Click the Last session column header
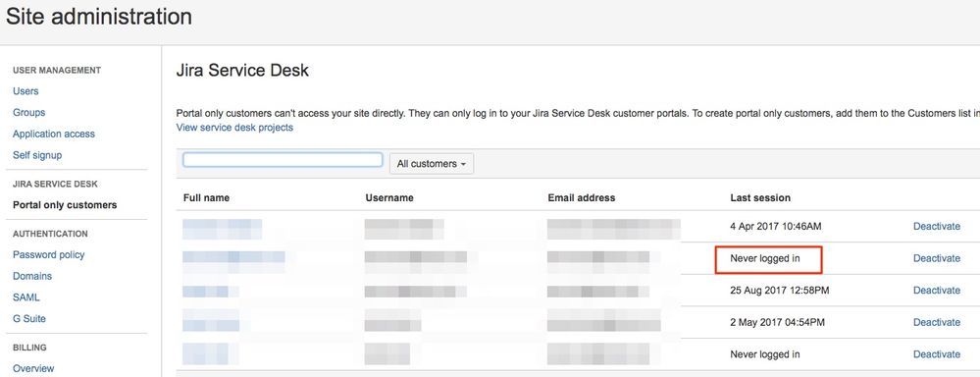Image resolution: width=980 pixels, height=377 pixels. click(x=760, y=197)
